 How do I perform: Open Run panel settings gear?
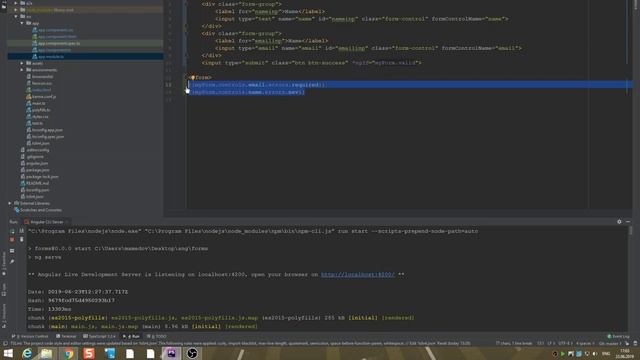619,222
